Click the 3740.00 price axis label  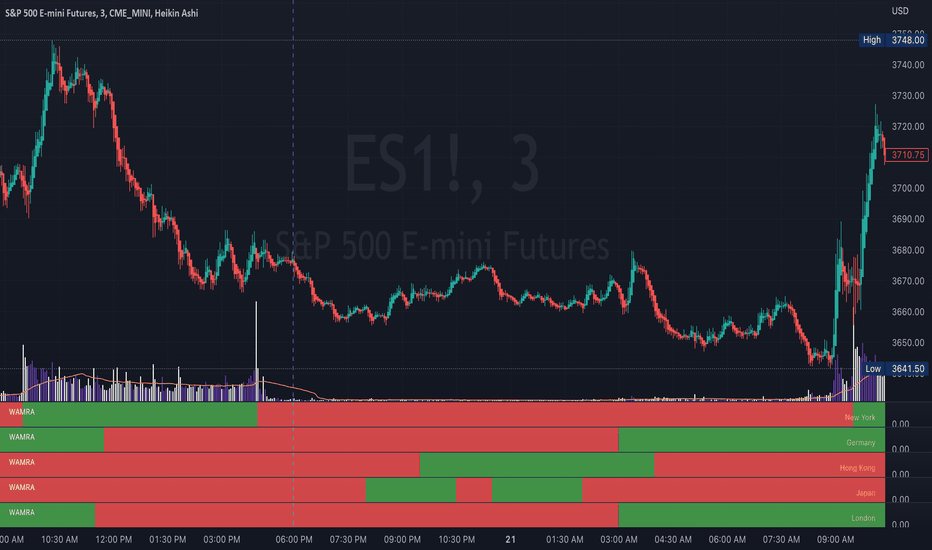click(x=908, y=65)
